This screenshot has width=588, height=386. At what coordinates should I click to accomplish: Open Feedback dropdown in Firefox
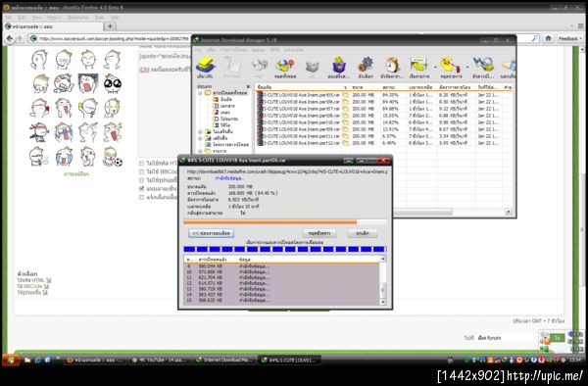click(x=569, y=38)
